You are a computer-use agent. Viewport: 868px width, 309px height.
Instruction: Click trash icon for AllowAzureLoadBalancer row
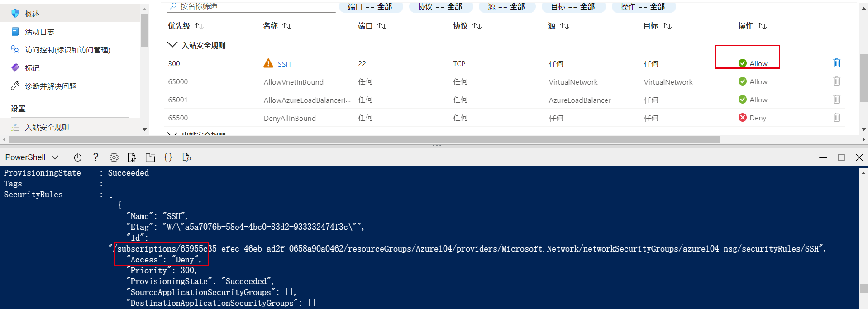click(x=837, y=99)
